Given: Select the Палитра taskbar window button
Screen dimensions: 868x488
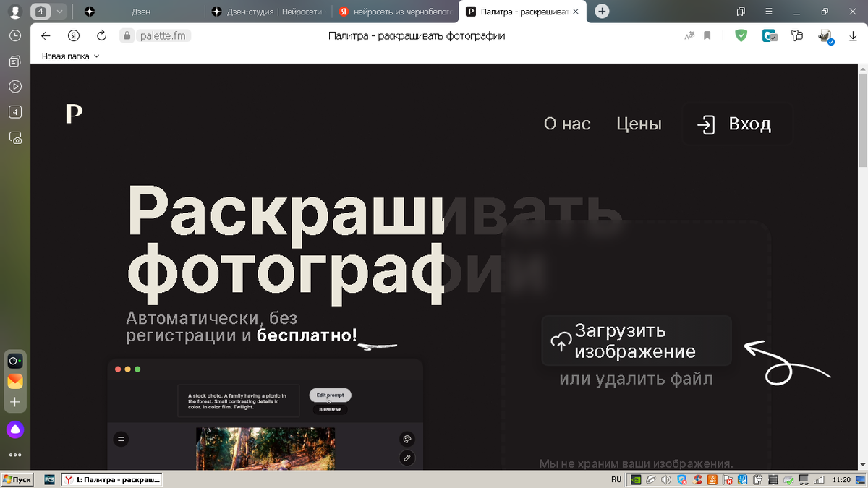Looking at the screenshot, I should 112,479.
